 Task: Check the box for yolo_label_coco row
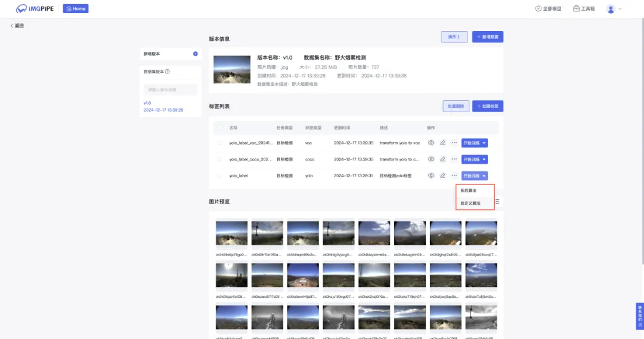pyautogui.click(x=219, y=159)
